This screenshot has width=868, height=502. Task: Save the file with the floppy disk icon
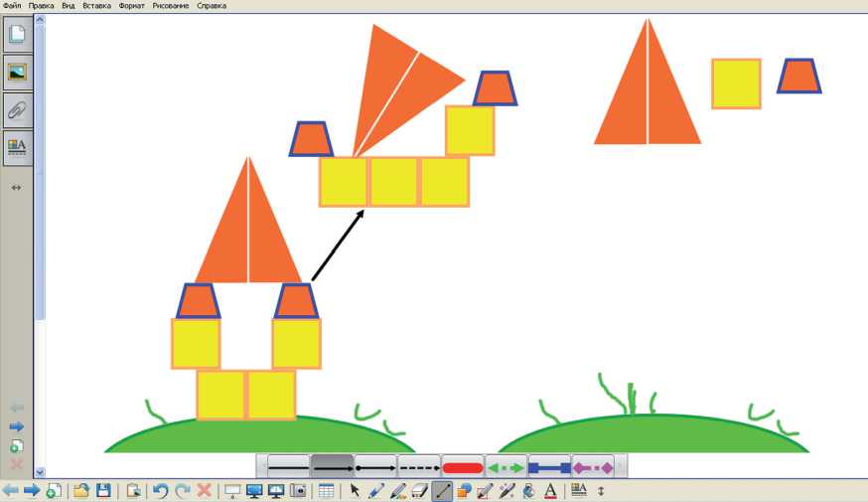click(103, 491)
